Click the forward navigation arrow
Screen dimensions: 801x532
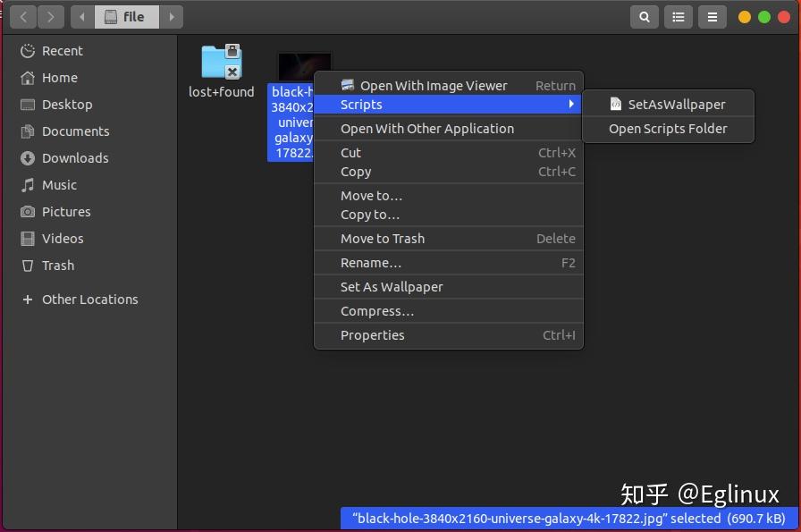coord(51,16)
